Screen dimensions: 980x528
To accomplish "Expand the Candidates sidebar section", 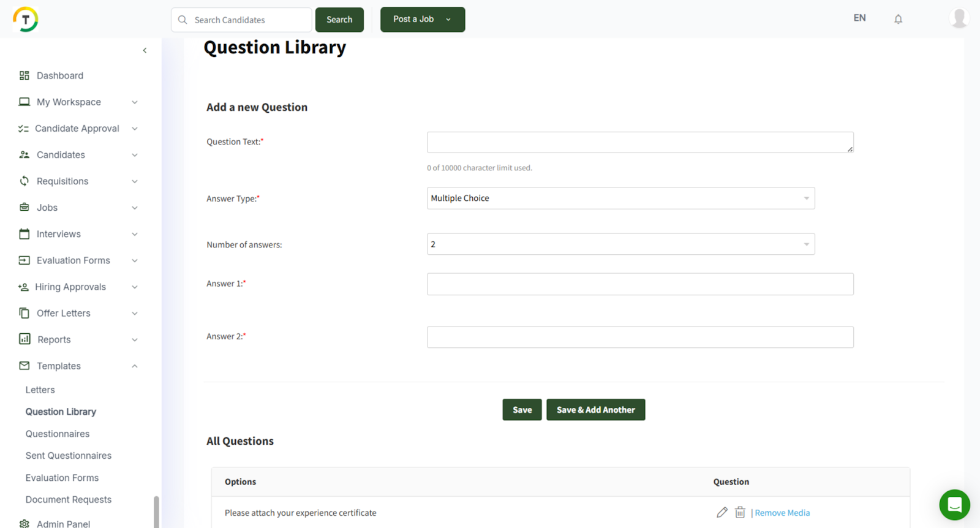I will click(135, 155).
